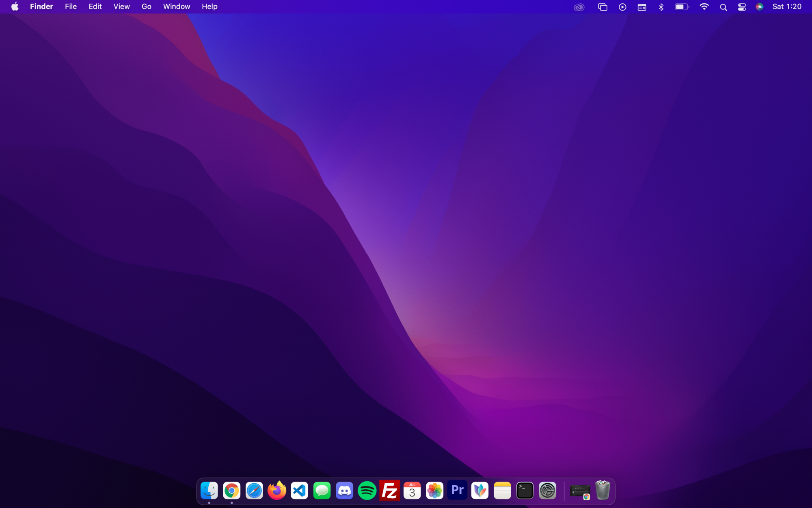This screenshot has width=812, height=508.
Task: Open the Messages app in the Dock
Action: [322, 491]
